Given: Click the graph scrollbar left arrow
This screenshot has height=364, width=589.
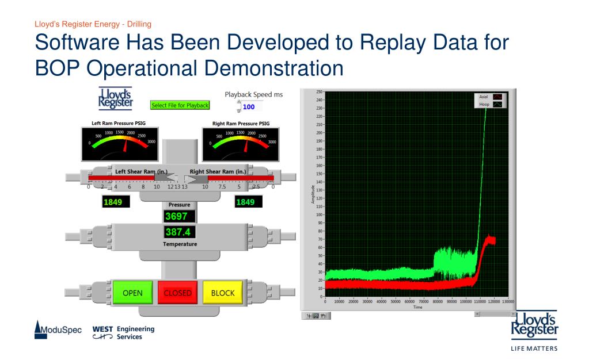Looking at the screenshot, I should click(477, 314).
